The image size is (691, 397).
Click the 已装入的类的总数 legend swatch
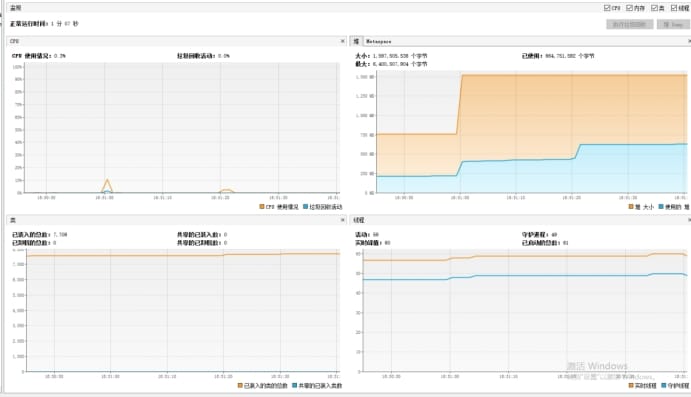[x=240, y=386]
